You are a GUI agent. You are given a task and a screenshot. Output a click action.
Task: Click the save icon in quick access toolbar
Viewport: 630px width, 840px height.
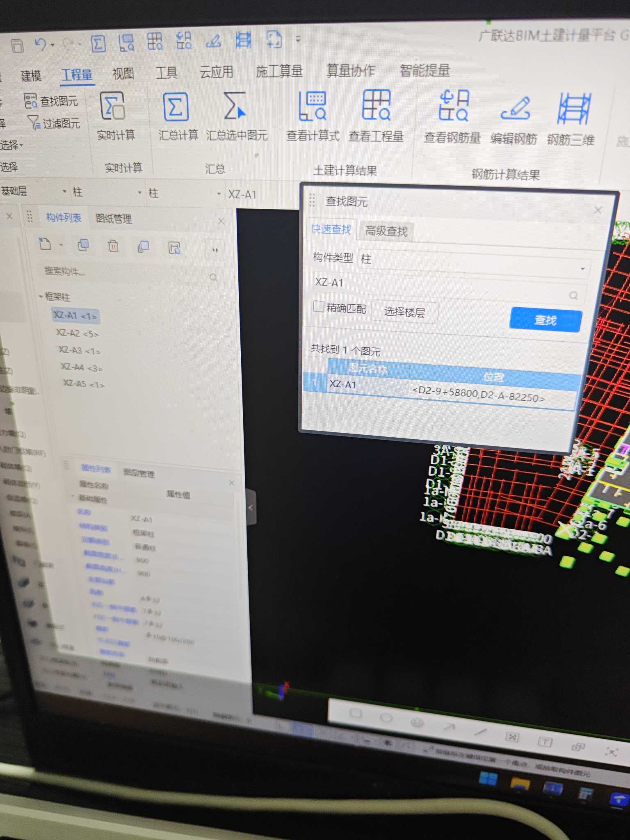17,45
